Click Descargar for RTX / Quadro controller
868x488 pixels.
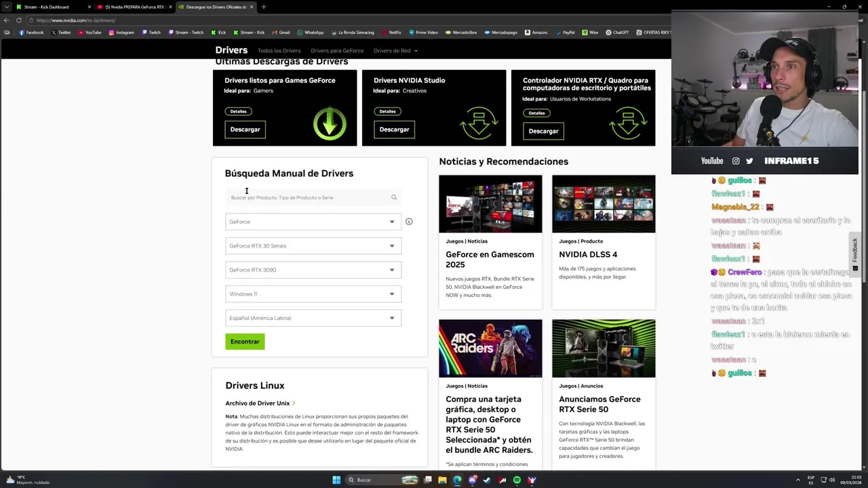pyautogui.click(x=543, y=131)
